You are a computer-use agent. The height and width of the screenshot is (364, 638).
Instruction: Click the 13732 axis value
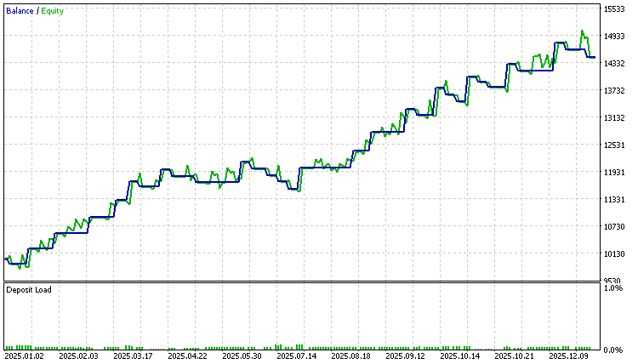click(x=614, y=91)
